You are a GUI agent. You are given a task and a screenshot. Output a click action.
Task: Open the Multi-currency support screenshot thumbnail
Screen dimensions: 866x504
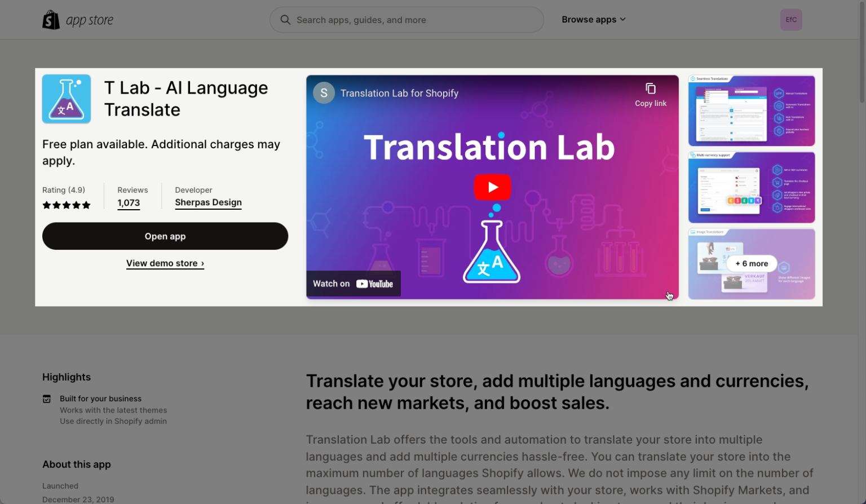751,187
